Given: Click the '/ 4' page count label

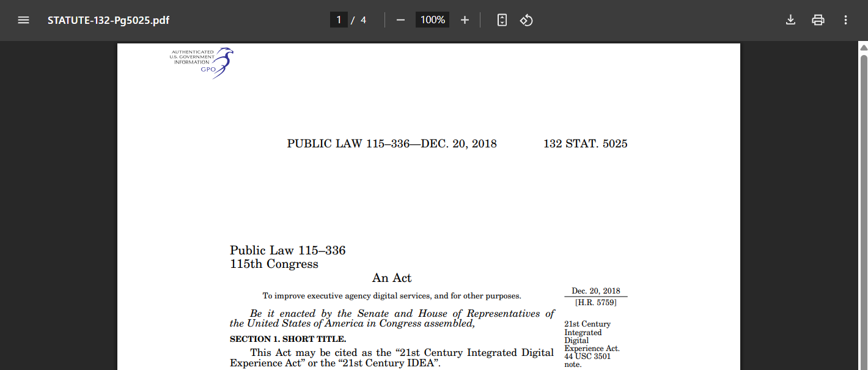Looking at the screenshot, I should tap(360, 20).
